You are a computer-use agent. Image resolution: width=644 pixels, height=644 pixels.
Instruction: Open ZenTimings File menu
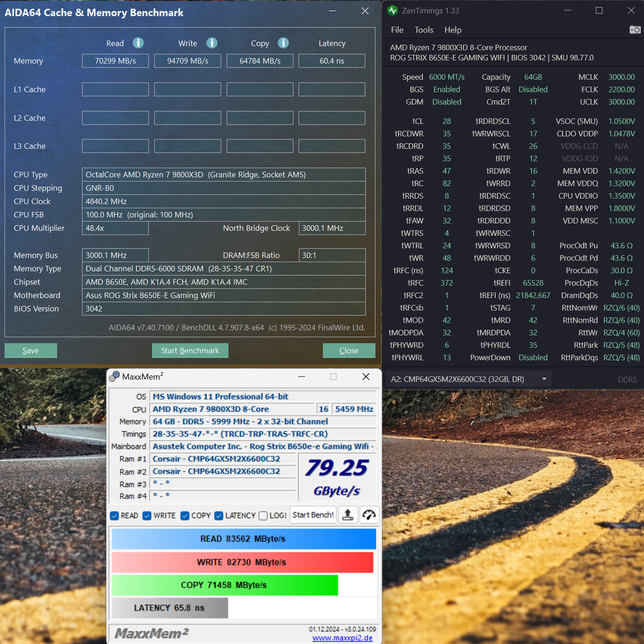pos(397,30)
